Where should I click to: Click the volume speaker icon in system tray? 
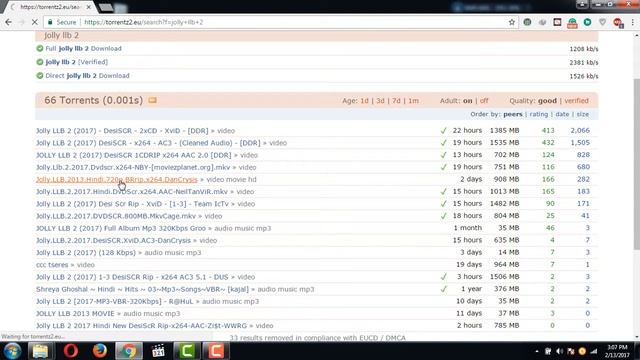(560, 351)
